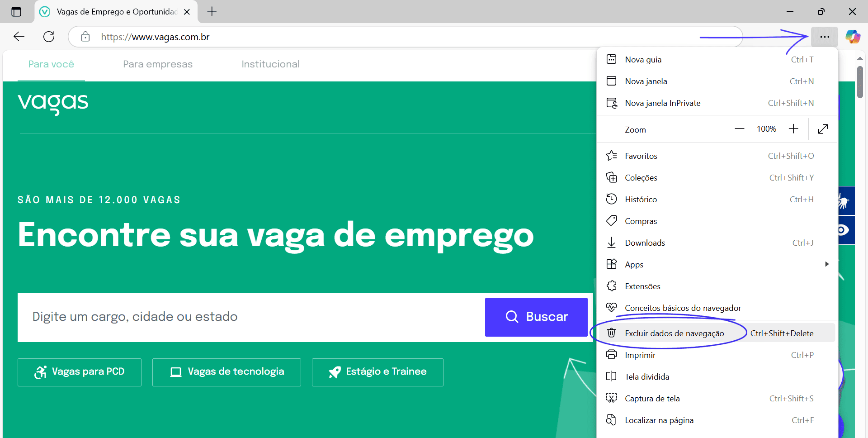
Task: Open the tab actions menu icon
Action: pyautogui.click(x=16, y=12)
